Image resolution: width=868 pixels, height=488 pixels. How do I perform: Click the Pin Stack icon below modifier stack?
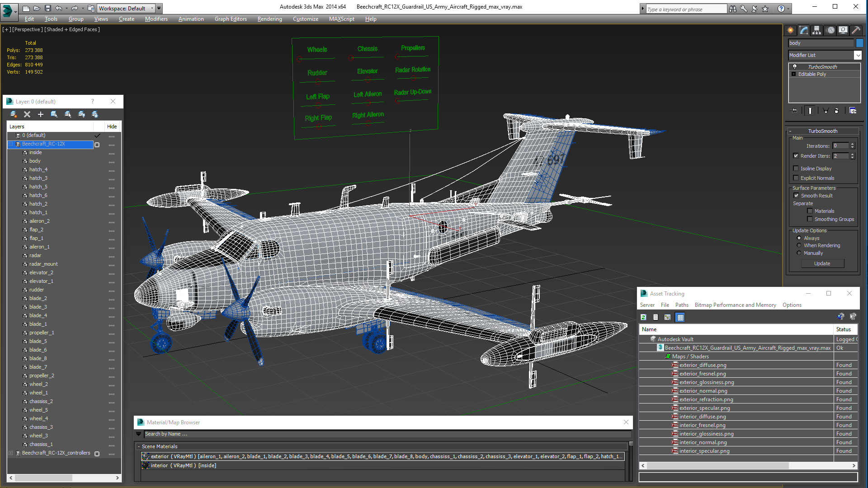coord(794,111)
